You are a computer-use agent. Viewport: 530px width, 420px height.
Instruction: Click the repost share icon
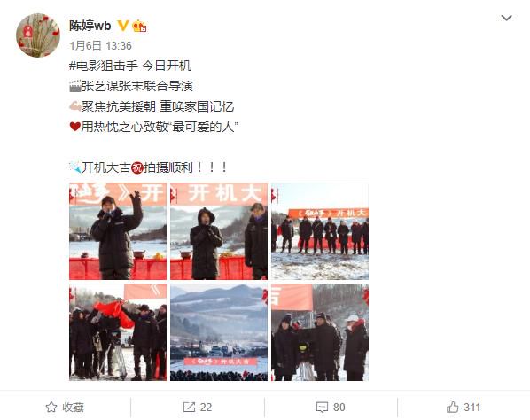(x=189, y=408)
